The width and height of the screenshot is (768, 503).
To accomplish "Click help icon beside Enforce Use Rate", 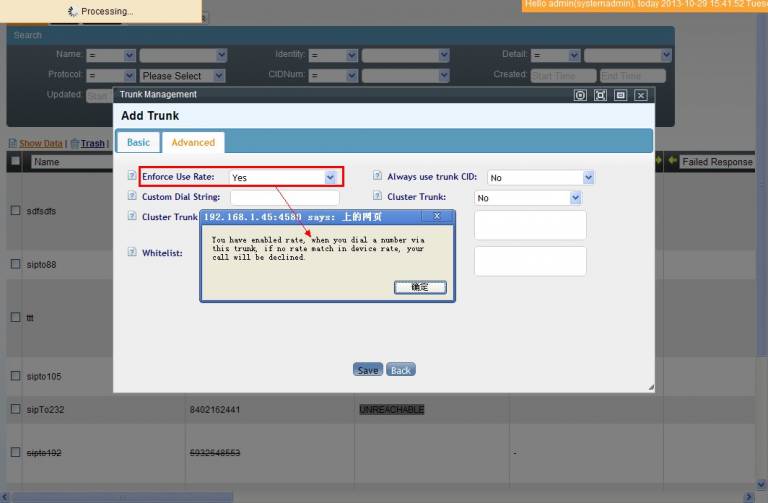I will (x=132, y=176).
